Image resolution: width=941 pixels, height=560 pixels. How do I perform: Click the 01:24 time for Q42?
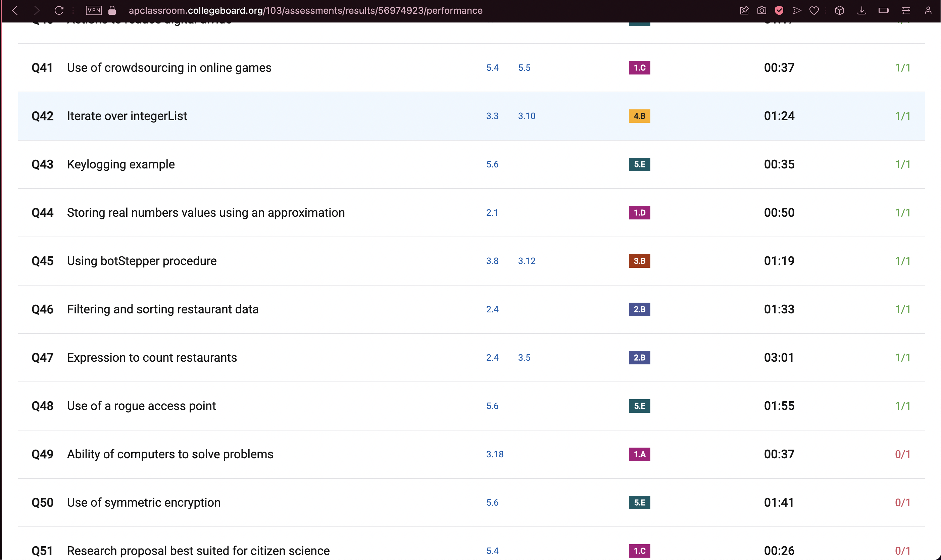click(x=779, y=116)
